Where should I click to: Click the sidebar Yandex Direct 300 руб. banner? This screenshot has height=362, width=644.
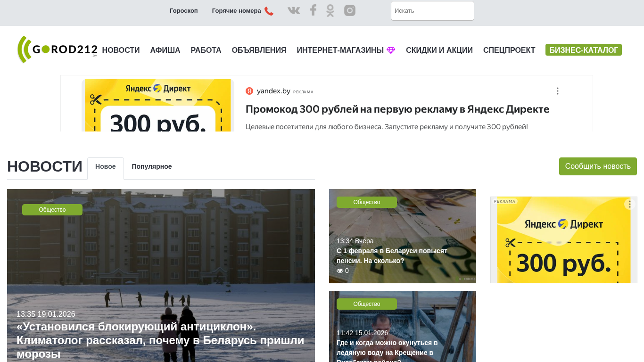click(564, 240)
